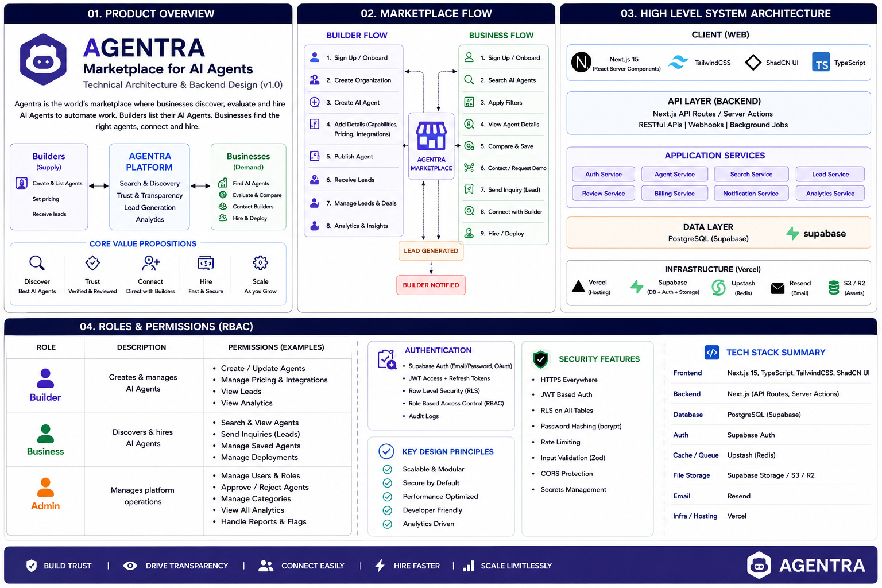Click the Billing Service box
The height and width of the screenshot is (588, 882).
(675, 193)
